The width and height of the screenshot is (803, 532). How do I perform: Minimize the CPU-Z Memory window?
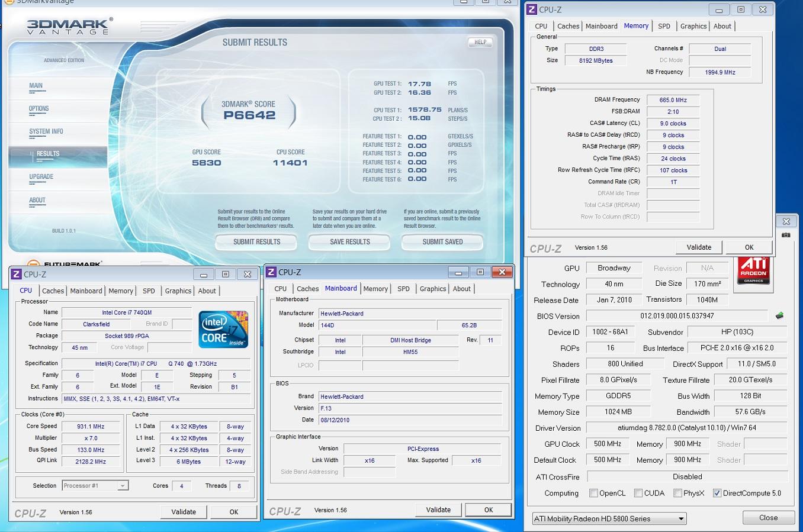[719, 9]
